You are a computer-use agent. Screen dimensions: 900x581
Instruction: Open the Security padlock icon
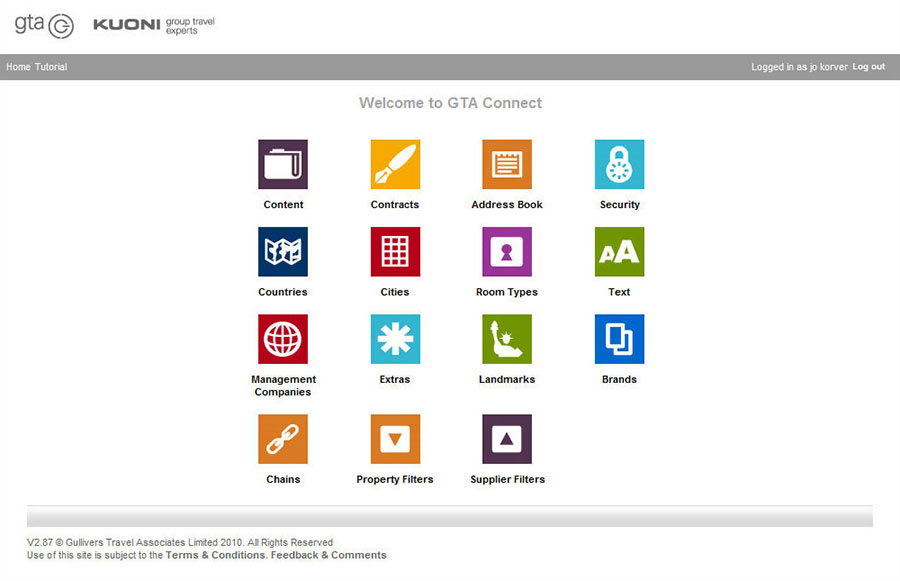coord(619,165)
